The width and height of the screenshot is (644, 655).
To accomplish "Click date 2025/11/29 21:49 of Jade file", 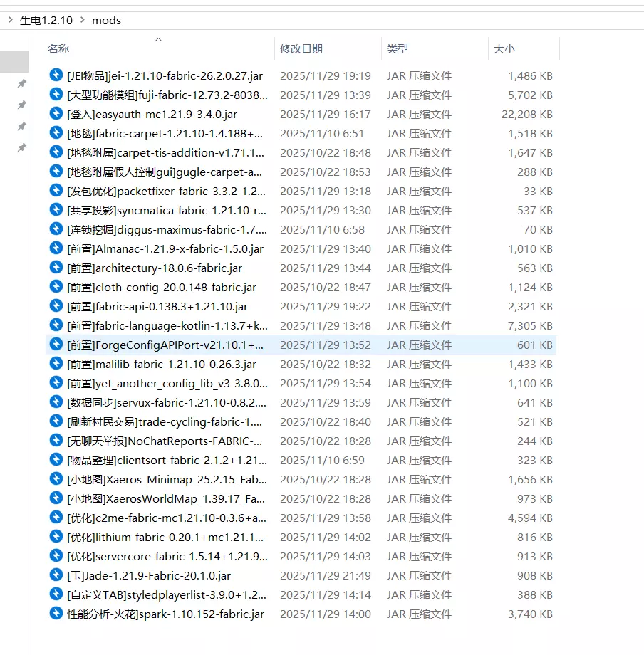I will click(x=326, y=576).
